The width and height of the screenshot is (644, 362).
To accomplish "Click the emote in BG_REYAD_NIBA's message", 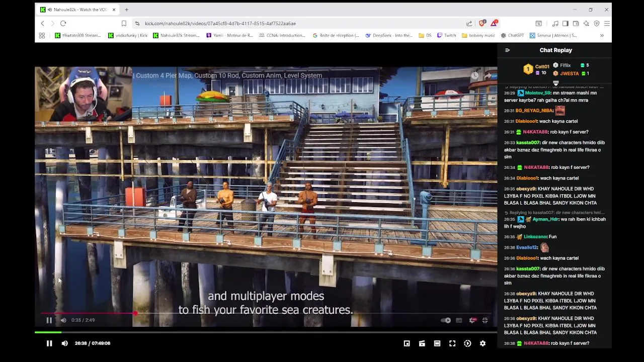I will click(x=560, y=111).
